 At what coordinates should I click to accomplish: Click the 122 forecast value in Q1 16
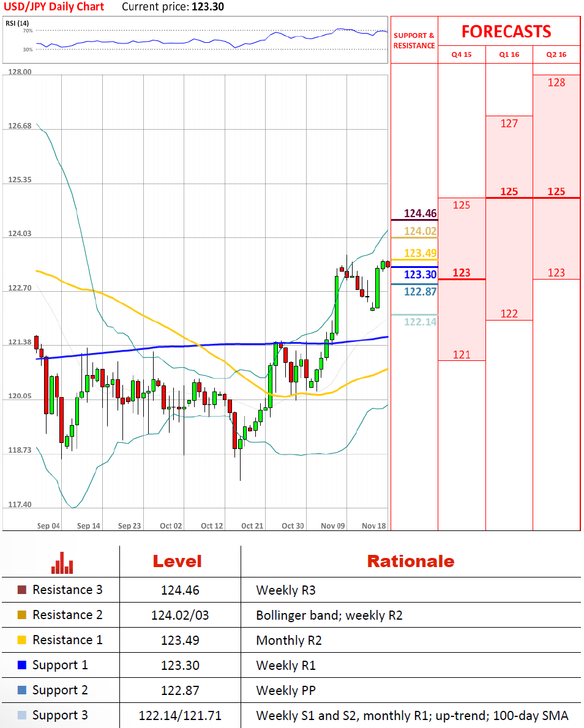click(x=509, y=314)
